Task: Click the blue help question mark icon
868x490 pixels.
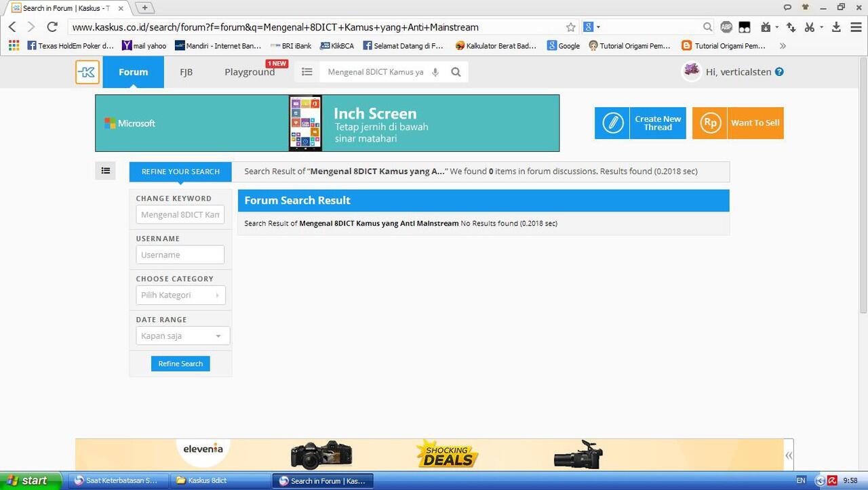Action: 779,72
